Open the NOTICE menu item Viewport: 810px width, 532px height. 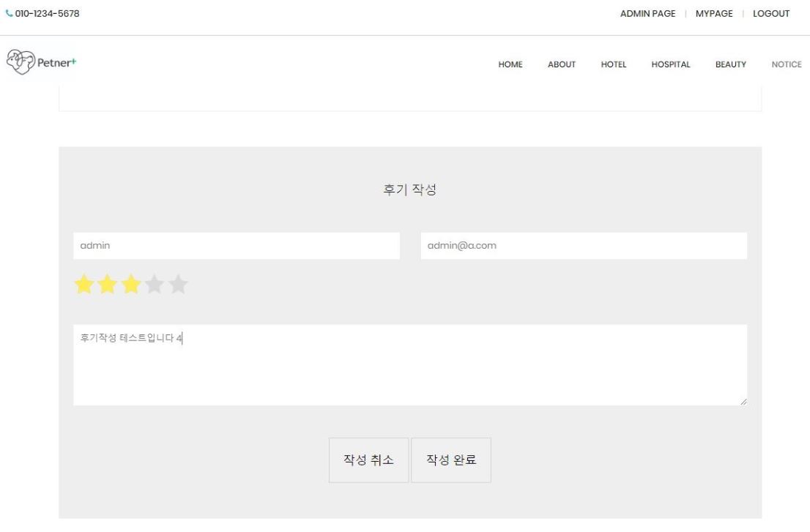787,64
